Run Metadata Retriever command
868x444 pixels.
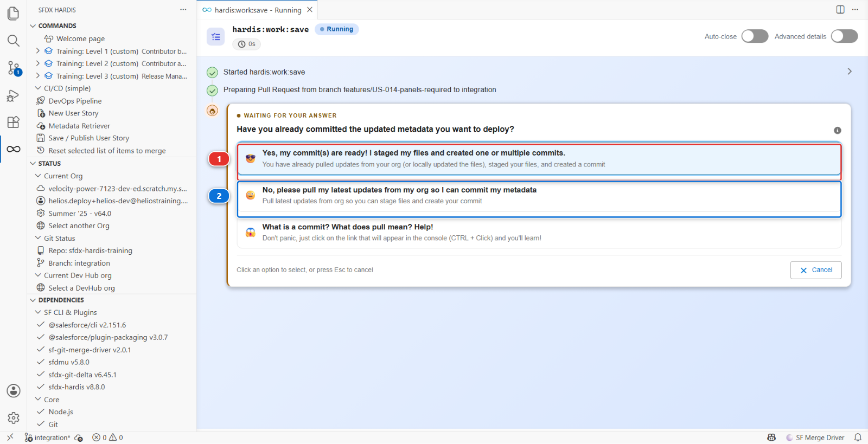coord(79,126)
